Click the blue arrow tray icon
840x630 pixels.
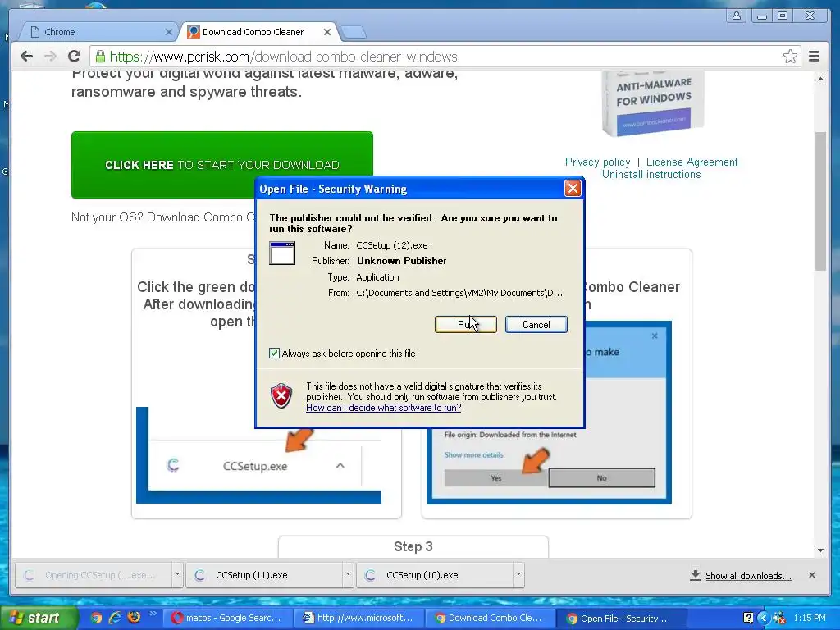(x=764, y=619)
